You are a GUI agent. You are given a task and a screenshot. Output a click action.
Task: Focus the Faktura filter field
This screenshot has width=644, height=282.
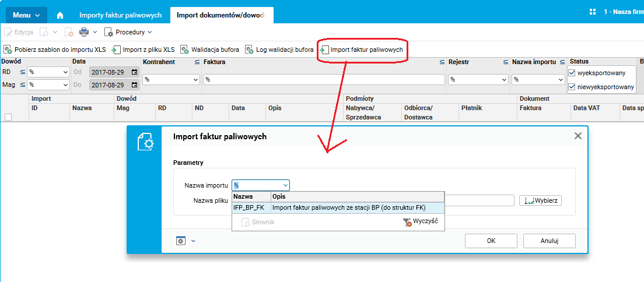324,79
